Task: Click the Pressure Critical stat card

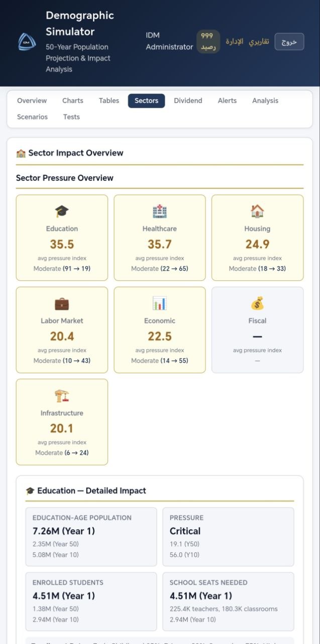Action: coord(228,536)
